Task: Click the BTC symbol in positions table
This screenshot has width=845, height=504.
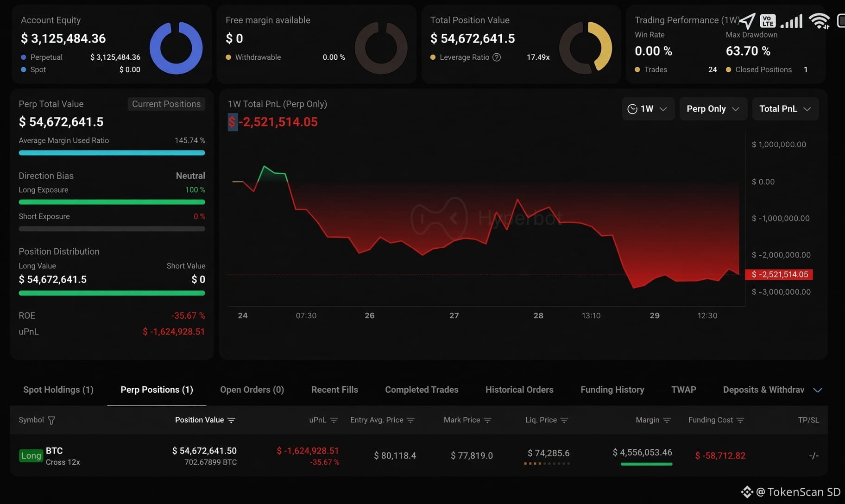Action: 54,450
